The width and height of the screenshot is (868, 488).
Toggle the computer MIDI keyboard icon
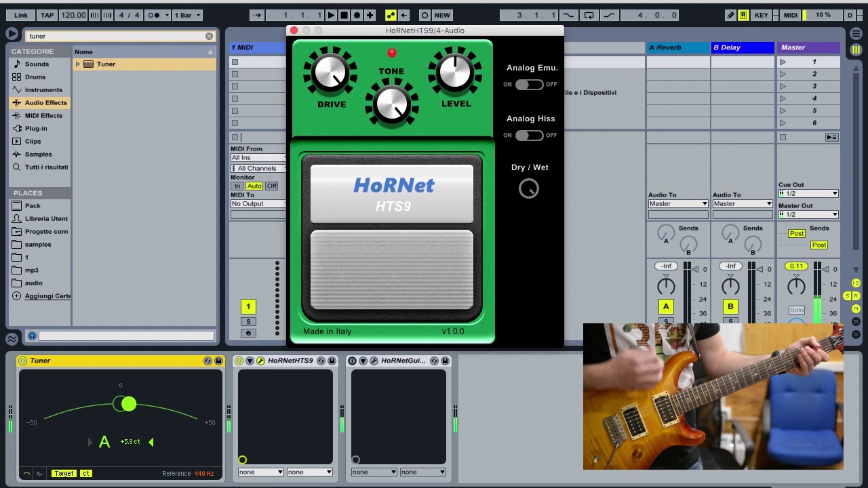click(743, 15)
